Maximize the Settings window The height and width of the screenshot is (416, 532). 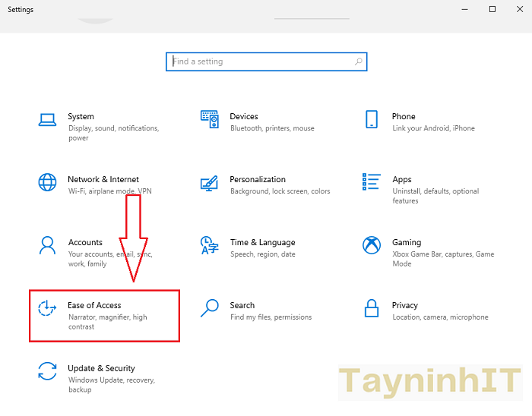492,9
